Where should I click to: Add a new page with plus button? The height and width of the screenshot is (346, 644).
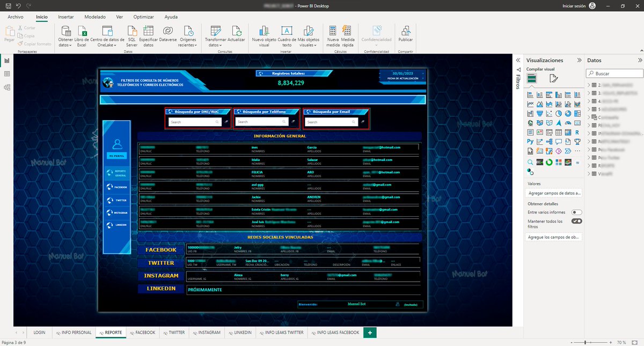pyautogui.click(x=369, y=333)
